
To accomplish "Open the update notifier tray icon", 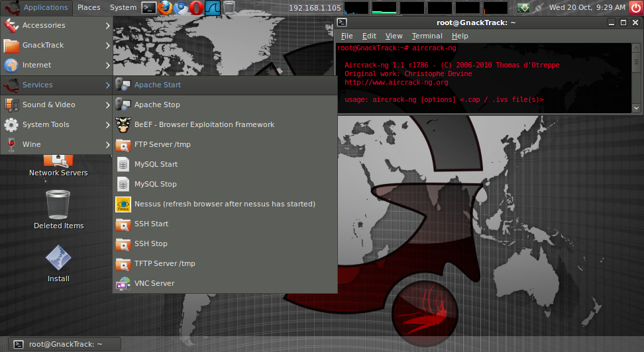I will coord(523,7).
